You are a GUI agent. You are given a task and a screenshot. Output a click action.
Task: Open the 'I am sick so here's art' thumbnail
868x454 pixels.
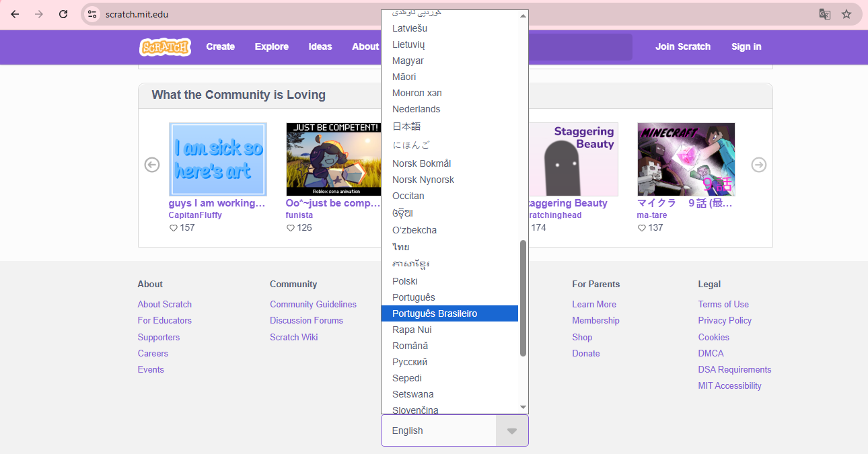tap(217, 159)
